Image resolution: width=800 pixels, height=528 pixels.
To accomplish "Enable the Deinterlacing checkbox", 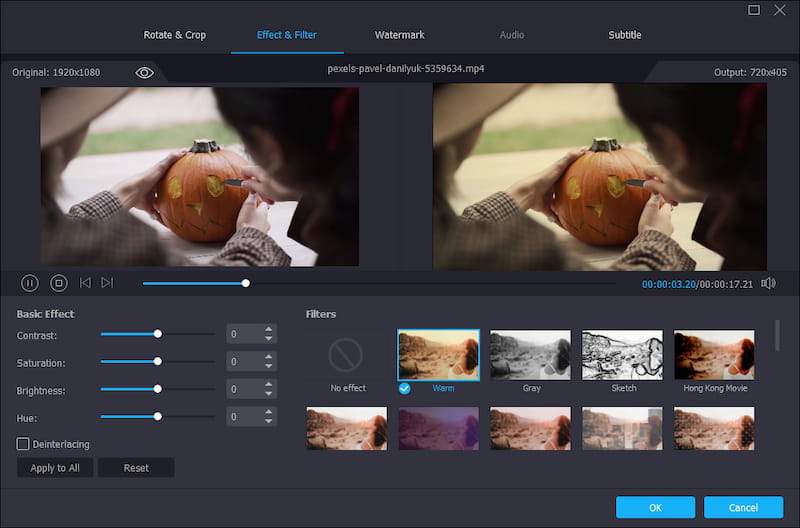I will click(23, 443).
